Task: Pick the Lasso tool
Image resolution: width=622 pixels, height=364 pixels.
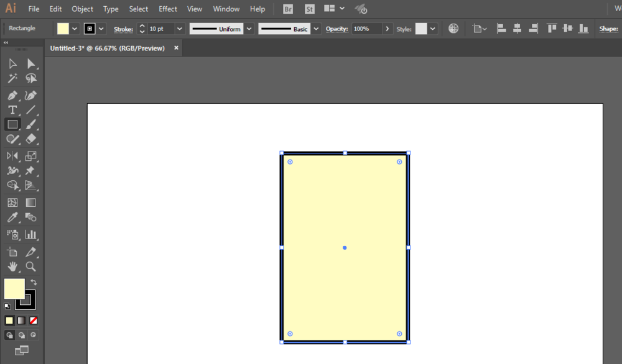Action: pyautogui.click(x=31, y=78)
